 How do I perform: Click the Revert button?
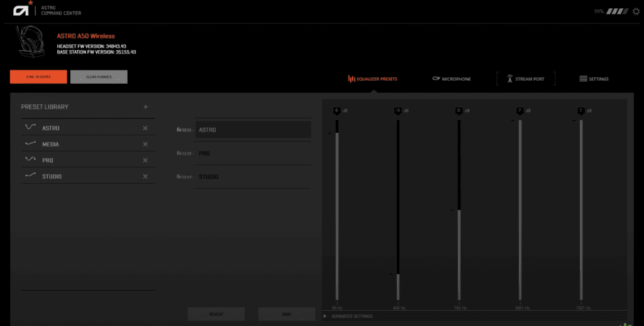216,314
